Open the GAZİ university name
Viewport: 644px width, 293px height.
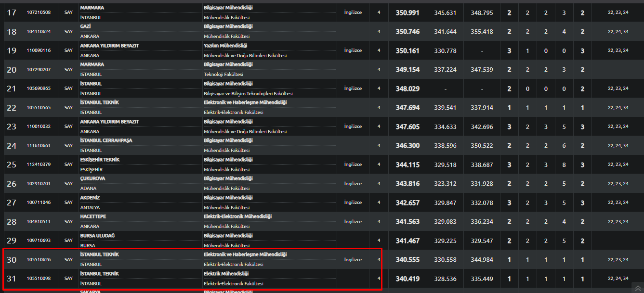85,26
